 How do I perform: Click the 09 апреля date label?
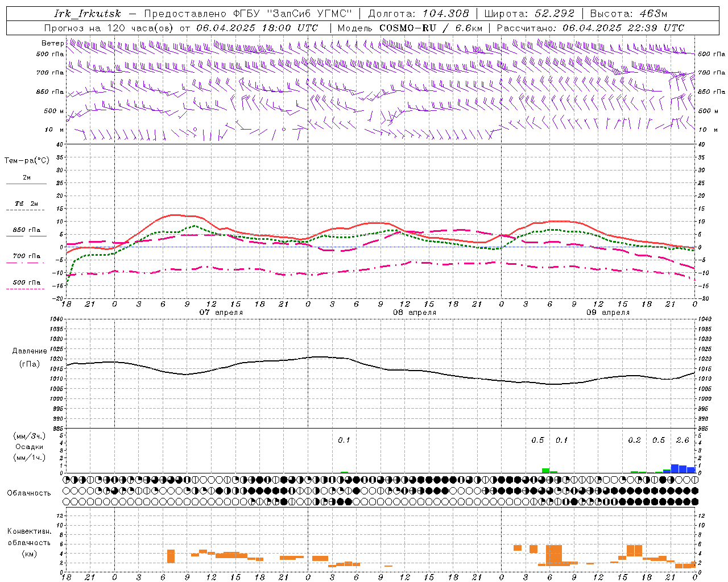point(608,312)
